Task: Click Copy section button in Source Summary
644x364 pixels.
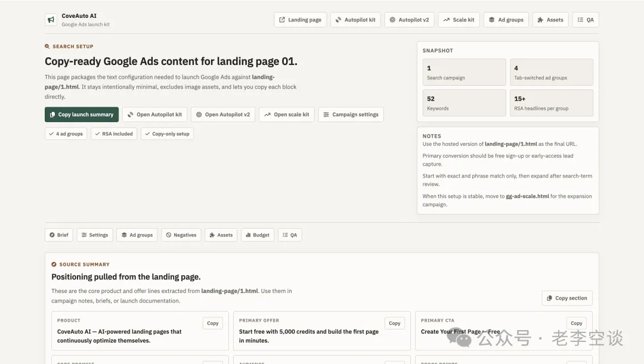Action: pyautogui.click(x=567, y=298)
